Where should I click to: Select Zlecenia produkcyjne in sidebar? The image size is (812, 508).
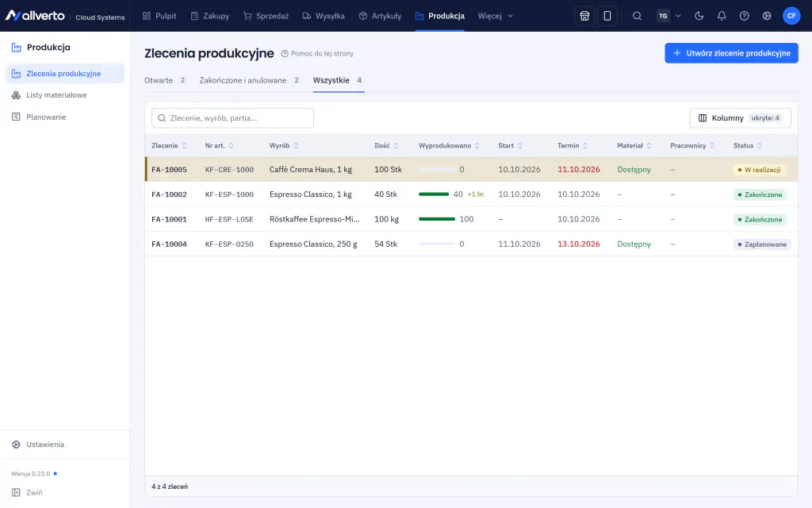[x=65, y=74]
